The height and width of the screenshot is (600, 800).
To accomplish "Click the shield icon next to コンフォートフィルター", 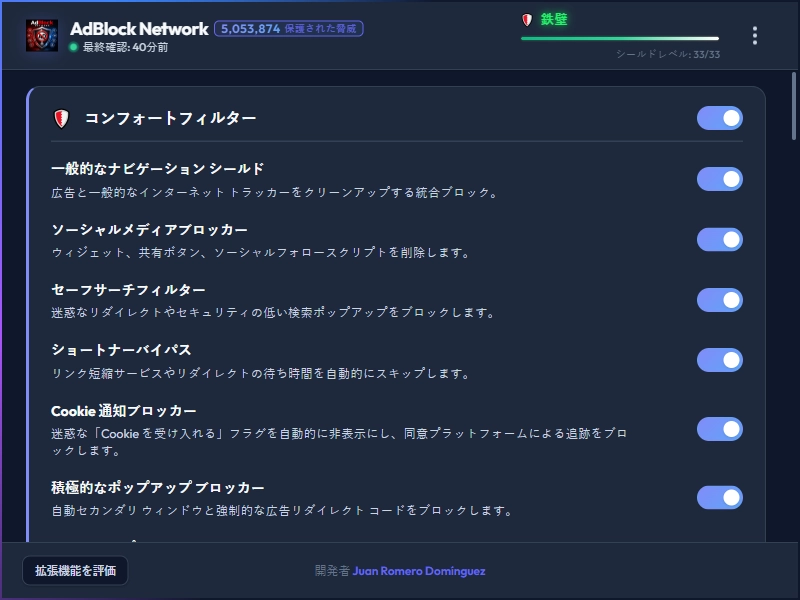I will [x=61, y=119].
